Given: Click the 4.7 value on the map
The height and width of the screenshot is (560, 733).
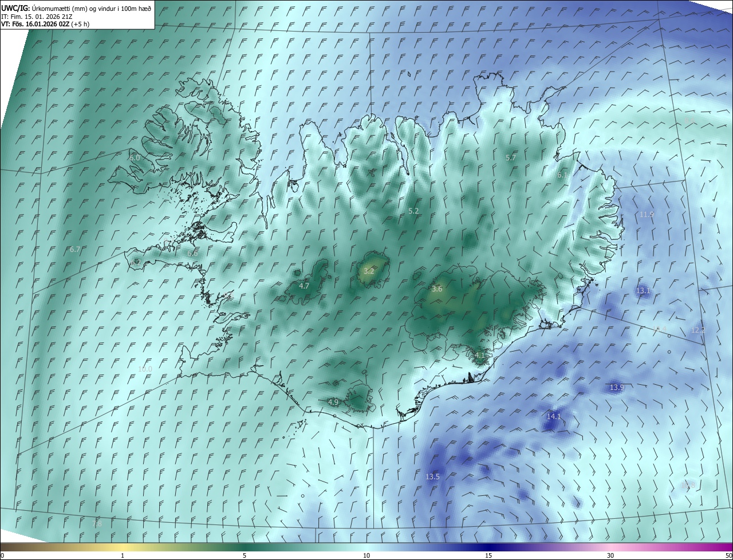Looking at the screenshot, I should 304,286.
